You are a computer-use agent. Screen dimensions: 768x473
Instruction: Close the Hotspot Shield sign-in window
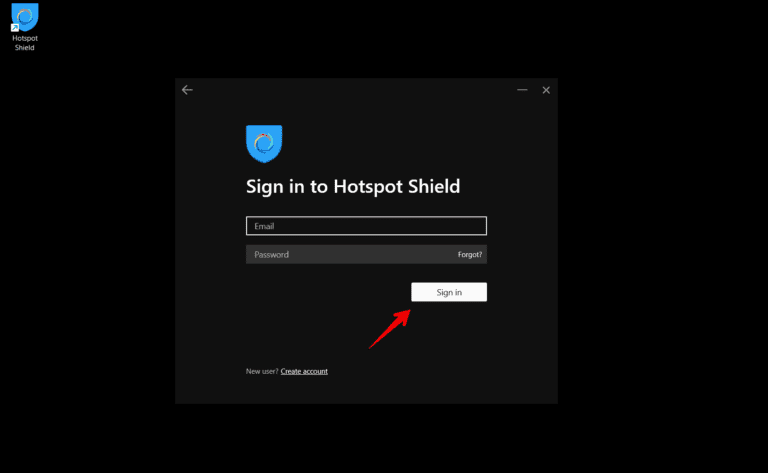click(x=546, y=90)
